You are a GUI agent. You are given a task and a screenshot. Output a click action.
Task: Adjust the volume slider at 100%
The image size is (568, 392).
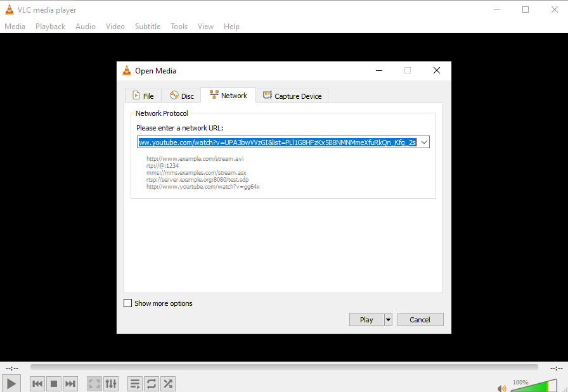[x=534, y=386]
